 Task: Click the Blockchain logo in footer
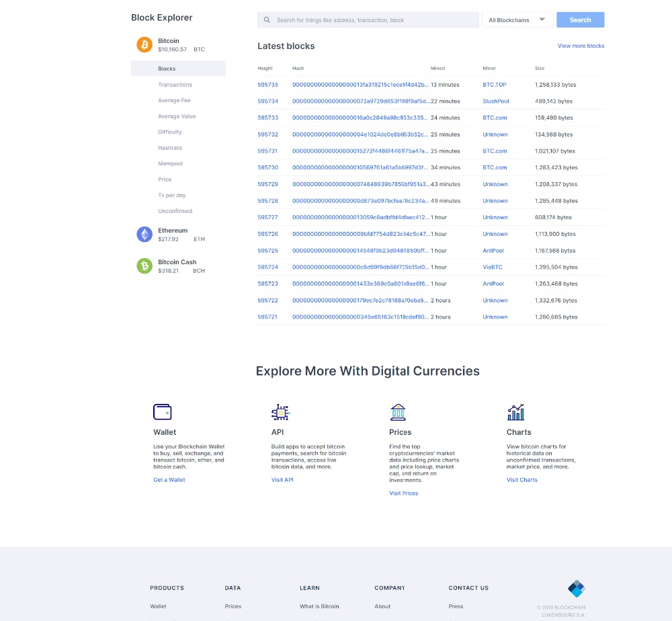(577, 589)
